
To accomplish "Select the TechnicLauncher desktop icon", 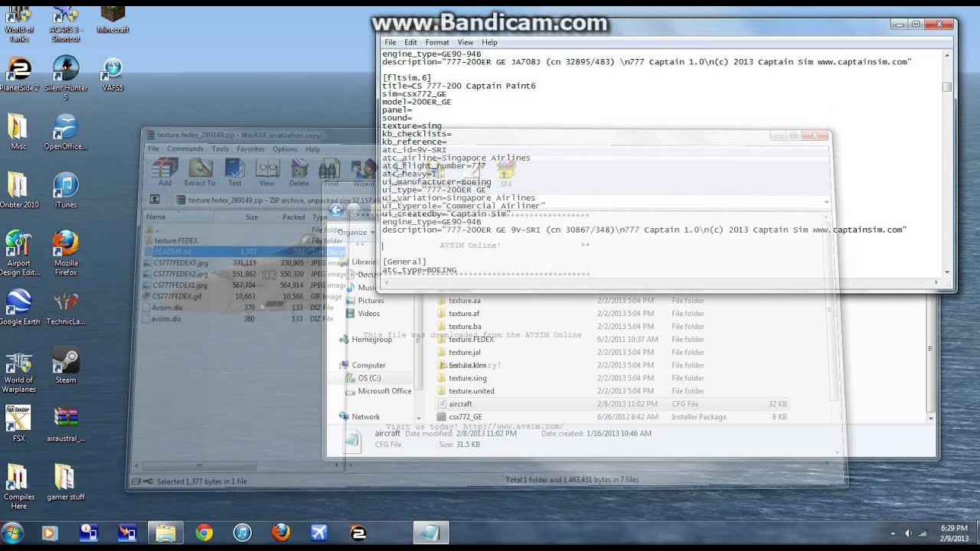I will click(66, 306).
